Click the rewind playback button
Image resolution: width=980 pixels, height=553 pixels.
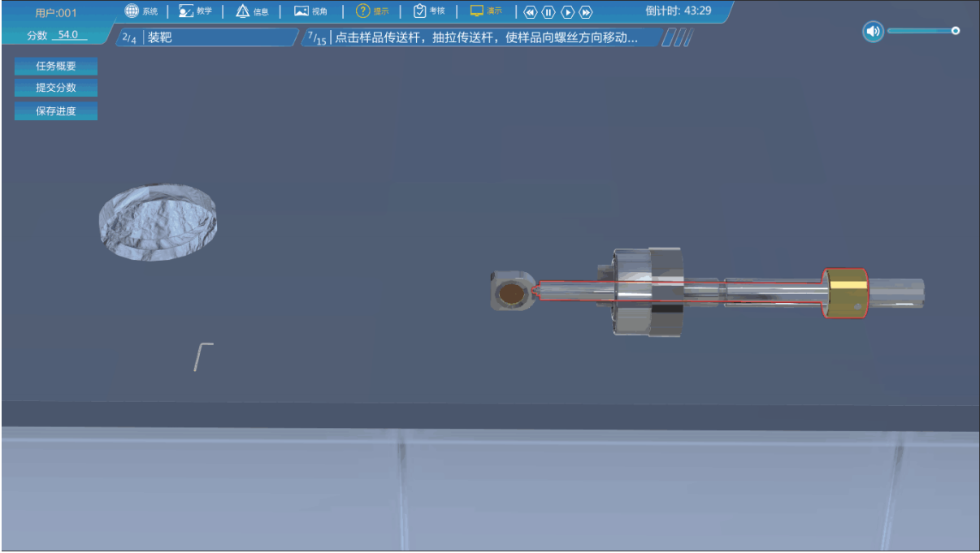pyautogui.click(x=530, y=12)
